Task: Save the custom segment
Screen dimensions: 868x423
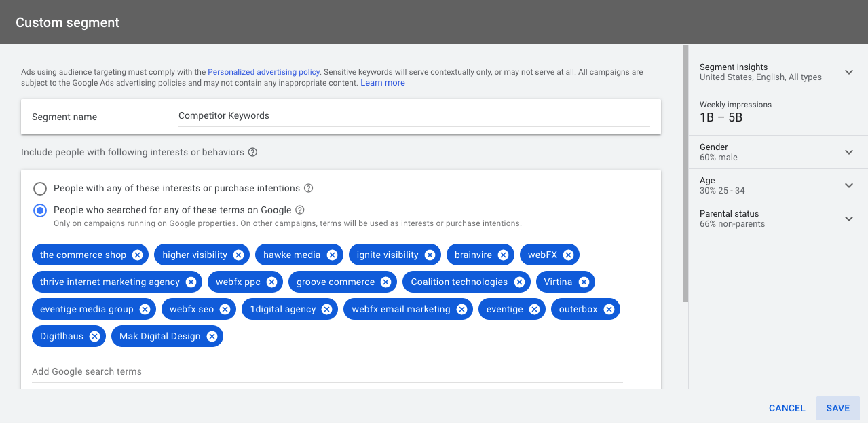Action: tap(838, 408)
